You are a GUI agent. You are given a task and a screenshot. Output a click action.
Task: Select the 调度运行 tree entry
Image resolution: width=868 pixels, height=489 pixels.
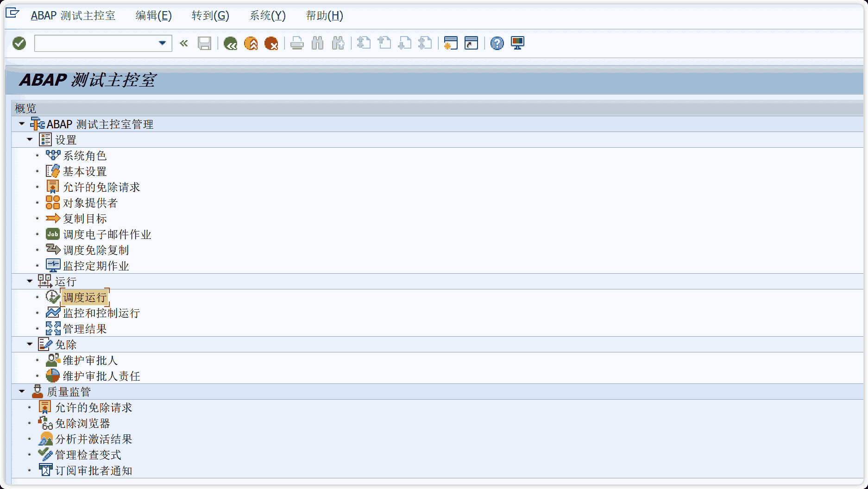pos(85,297)
